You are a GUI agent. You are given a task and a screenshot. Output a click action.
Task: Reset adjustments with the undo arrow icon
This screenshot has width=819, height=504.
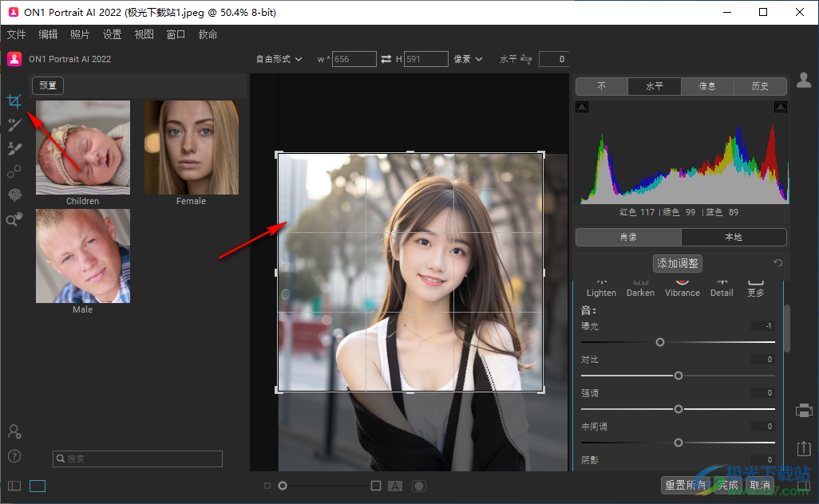coord(777,263)
